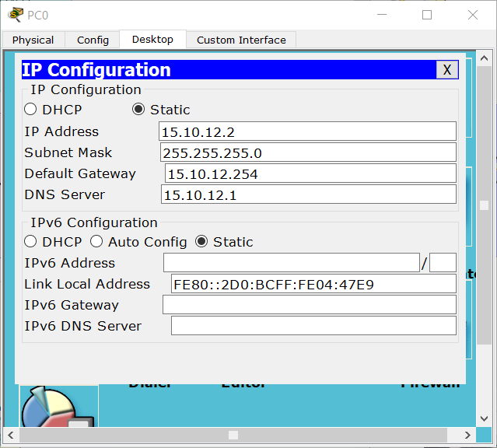Click the horizontal scrollbar right arrow
The image size is (497, 448).
pyautogui.click(x=467, y=435)
